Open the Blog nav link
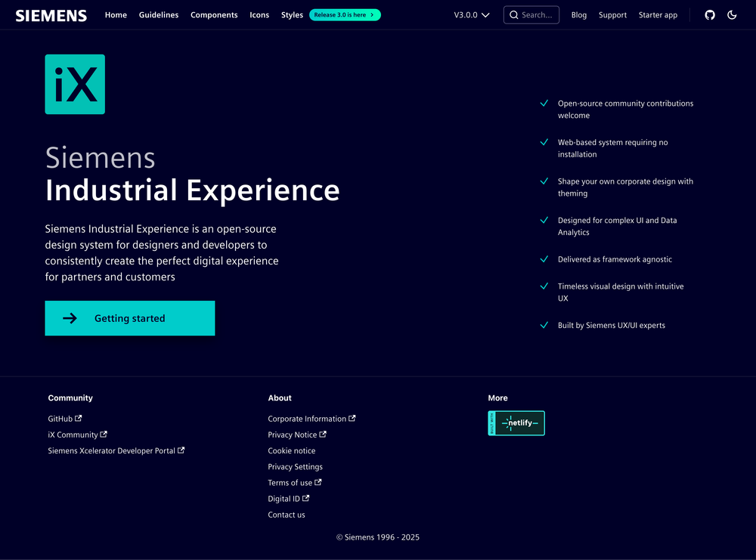The height and width of the screenshot is (560, 756). (579, 15)
